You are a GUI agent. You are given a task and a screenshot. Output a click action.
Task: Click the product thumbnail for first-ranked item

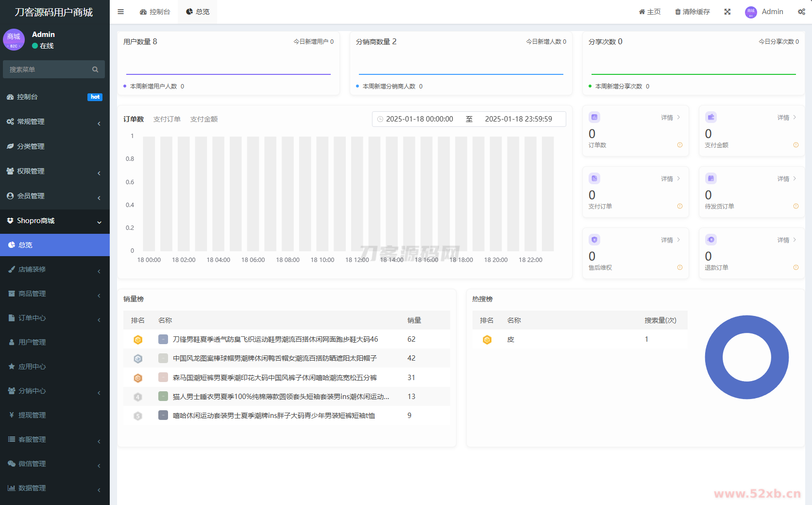pyautogui.click(x=163, y=339)
